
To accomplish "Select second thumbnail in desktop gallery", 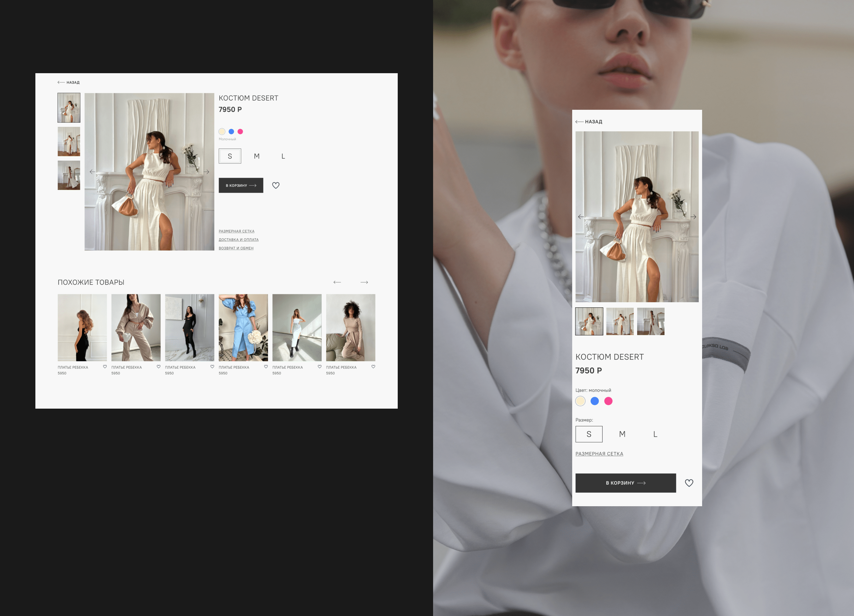I will click(69, 141).
